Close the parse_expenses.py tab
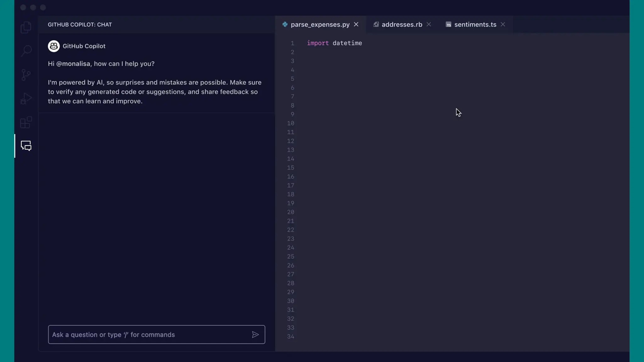This screenshot has width=644, height=362. 356,25
